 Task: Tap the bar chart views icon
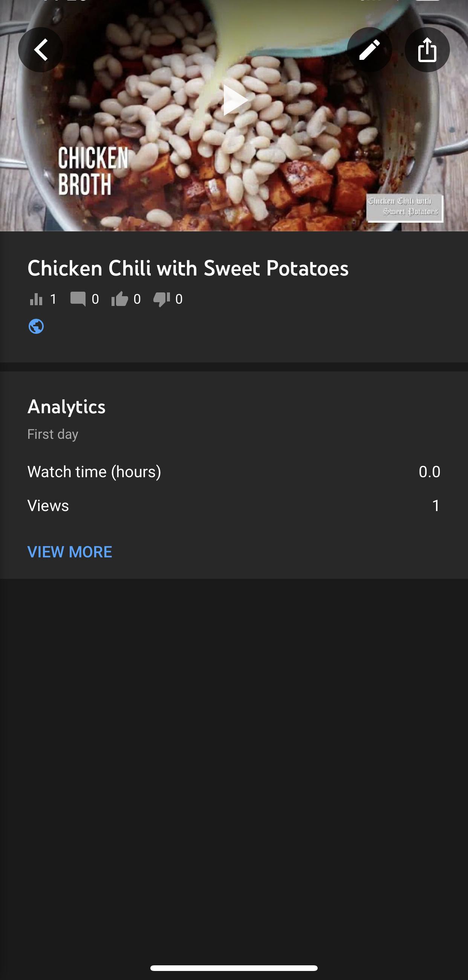pyautogui.click(x=36, y=300)
